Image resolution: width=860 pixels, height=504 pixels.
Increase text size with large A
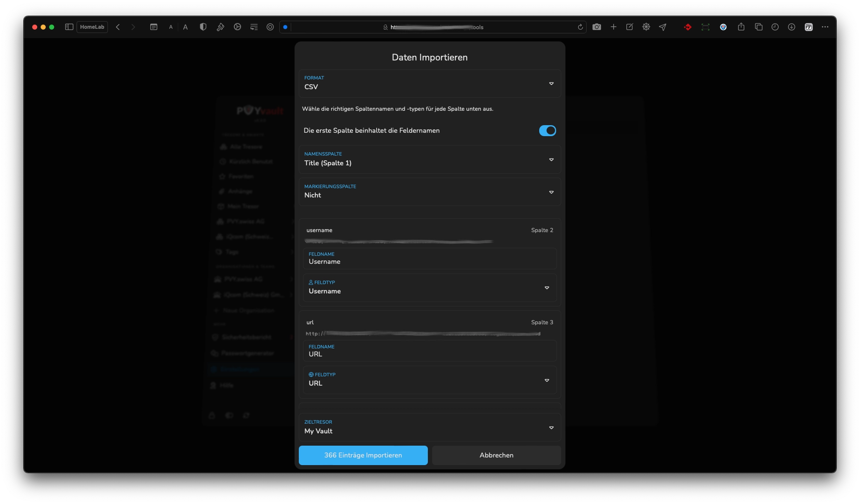tap(185, 27)
